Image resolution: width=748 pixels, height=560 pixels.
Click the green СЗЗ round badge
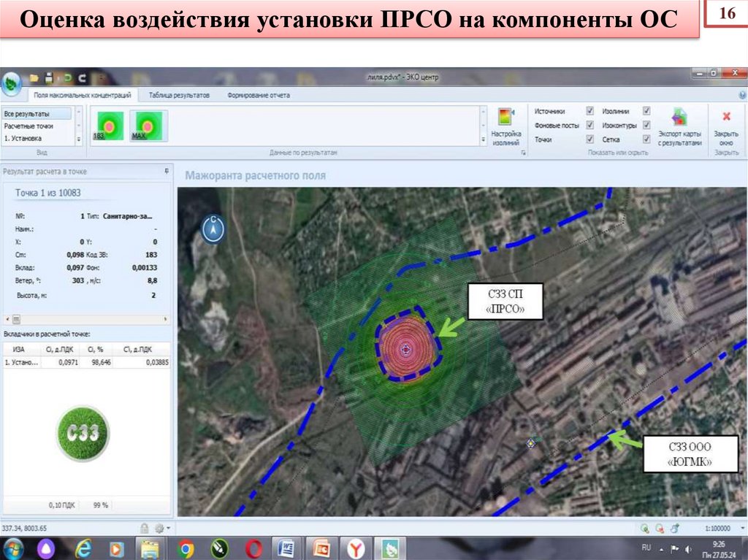[83, 433]
